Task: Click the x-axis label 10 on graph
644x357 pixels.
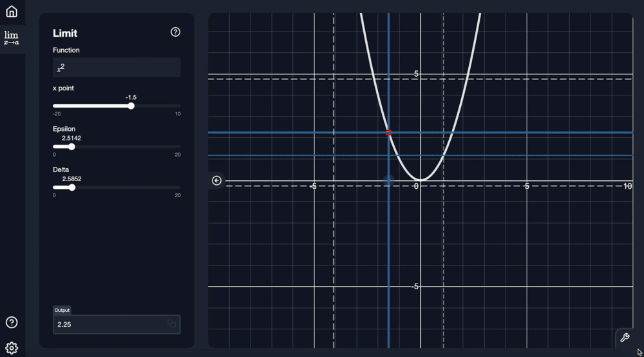Action: click(627, 186)
